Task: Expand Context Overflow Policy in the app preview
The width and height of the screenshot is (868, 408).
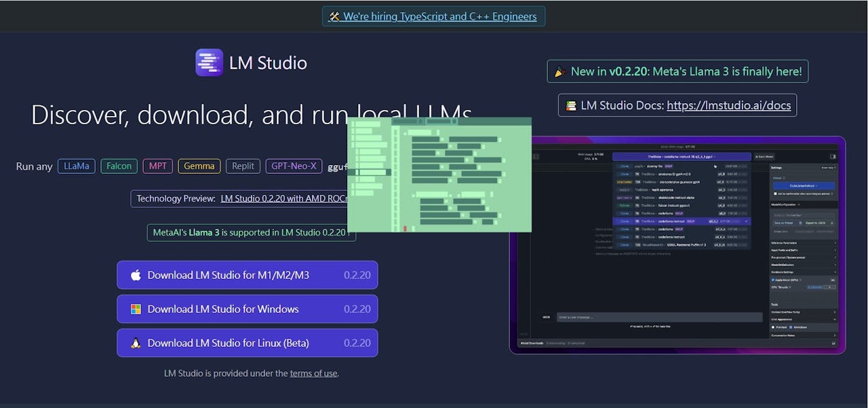Action: (804, 312)
